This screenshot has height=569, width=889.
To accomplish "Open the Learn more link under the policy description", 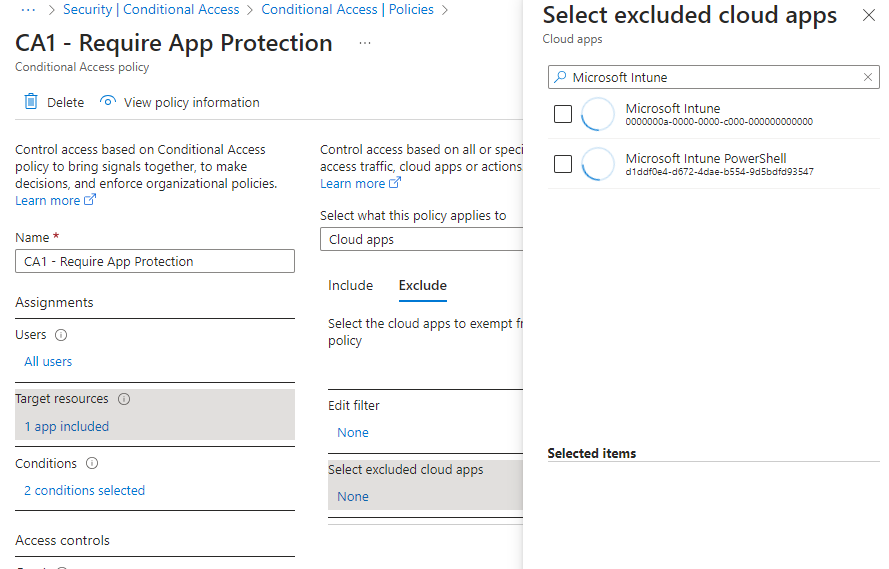I will click(x=48, y=201).
